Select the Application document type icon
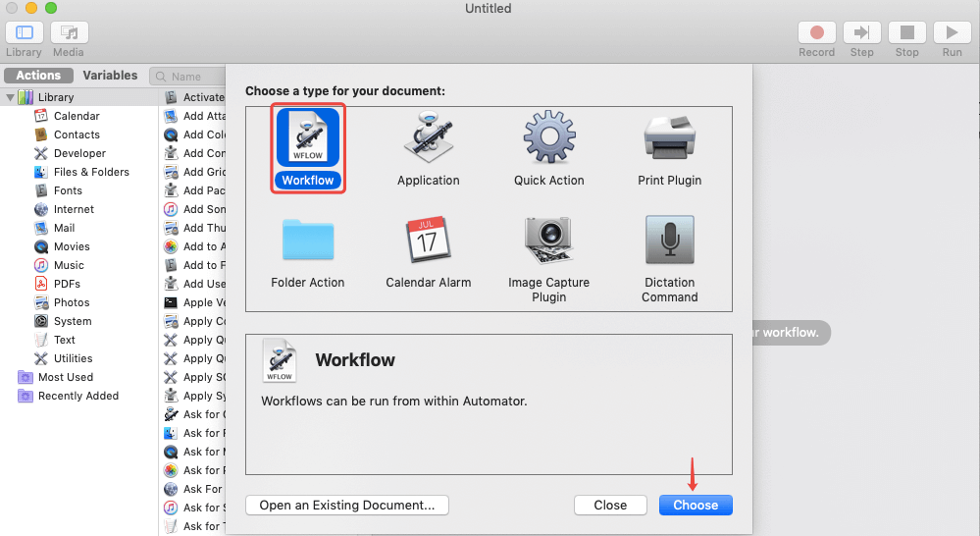This screenshot has width=980, height=536. click(428, 138)
